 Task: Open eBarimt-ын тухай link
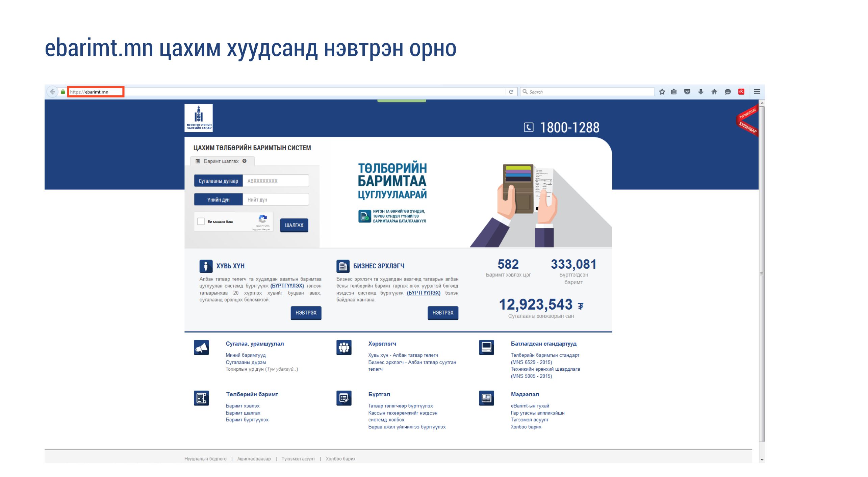click(530, 406)
